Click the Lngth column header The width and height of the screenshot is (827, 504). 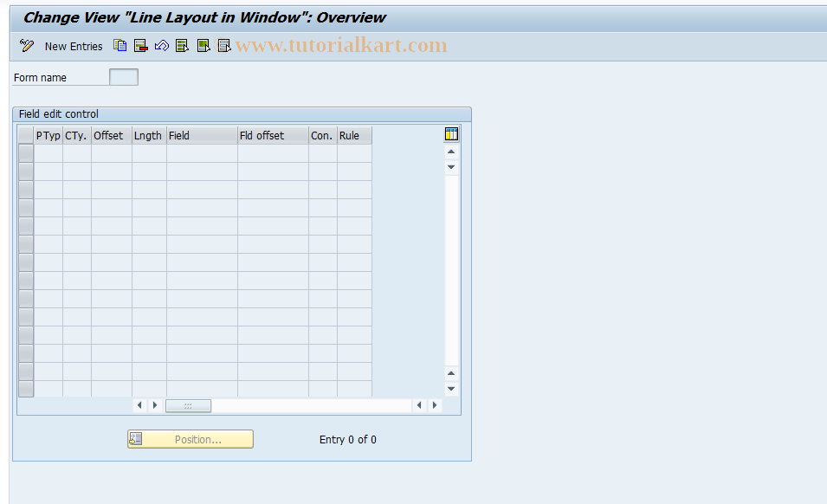tap(149, 135)
